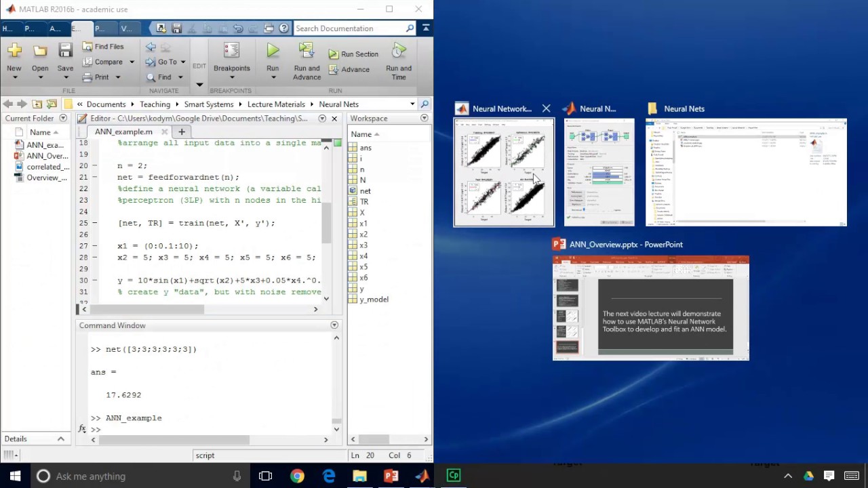The image size is (868, 488).
Task: Open the Print dropdown arrow
Action: click(117, 77)
